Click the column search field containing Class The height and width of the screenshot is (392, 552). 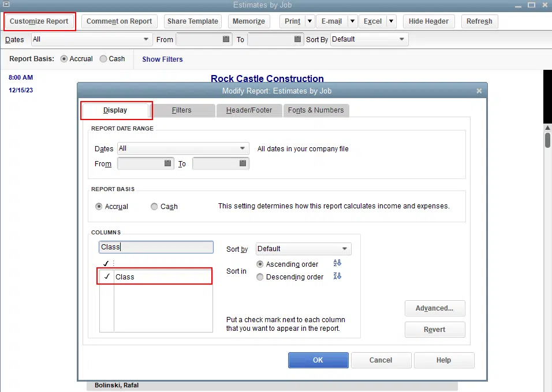pyautogui.click(x=156, y=247)
